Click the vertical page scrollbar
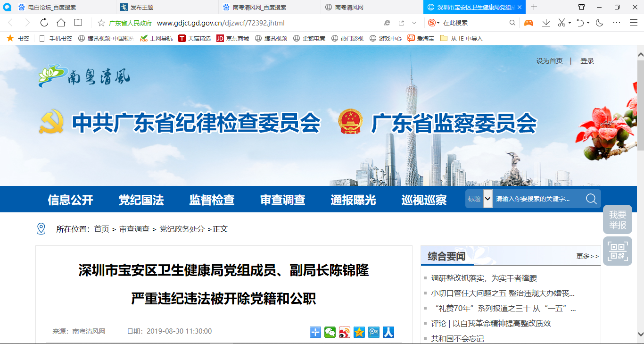The height and width of the screenshot is (344, 644). [x=640, y=104]
